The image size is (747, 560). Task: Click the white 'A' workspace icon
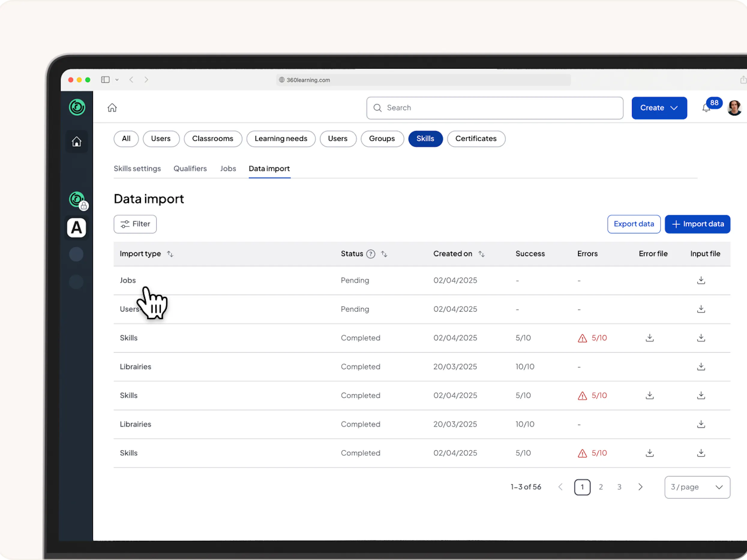pos(77,228)
